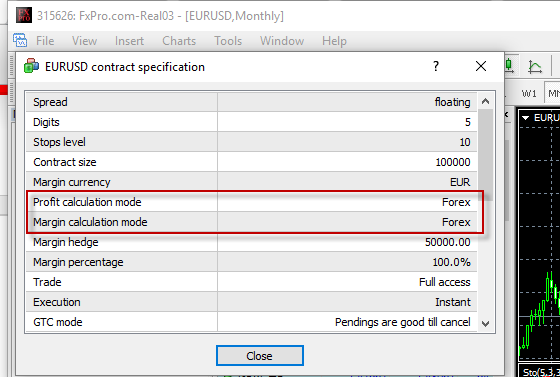This screenshot has height=377, width=560.
Task: Select the Instant execution value
Action: [453, 302]
